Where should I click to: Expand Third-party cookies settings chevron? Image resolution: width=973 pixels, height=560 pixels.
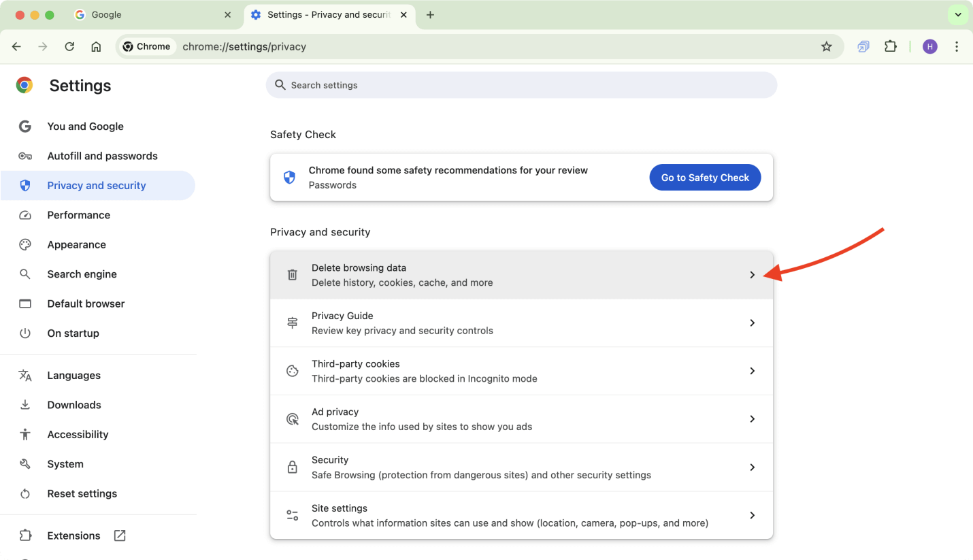pyautogui.click(x=752, y=371)
